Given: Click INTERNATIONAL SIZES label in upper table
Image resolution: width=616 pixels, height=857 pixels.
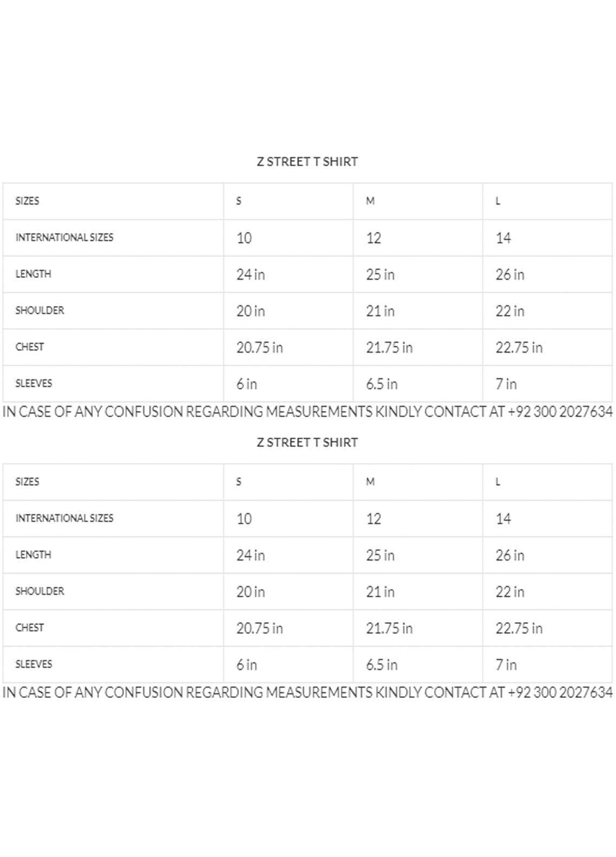Looking at the screenshot, I should (64, 237).
